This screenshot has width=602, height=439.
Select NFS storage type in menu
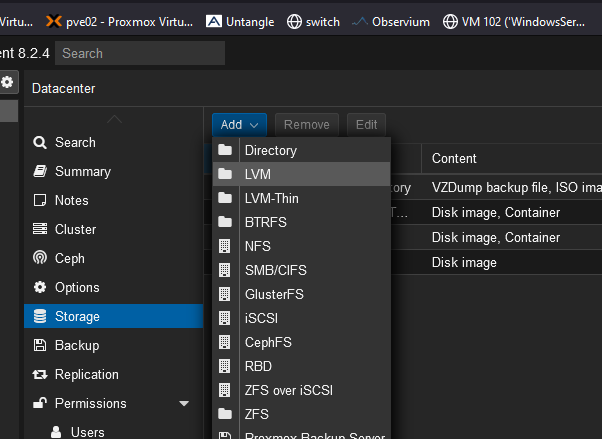tap(257, 246)
